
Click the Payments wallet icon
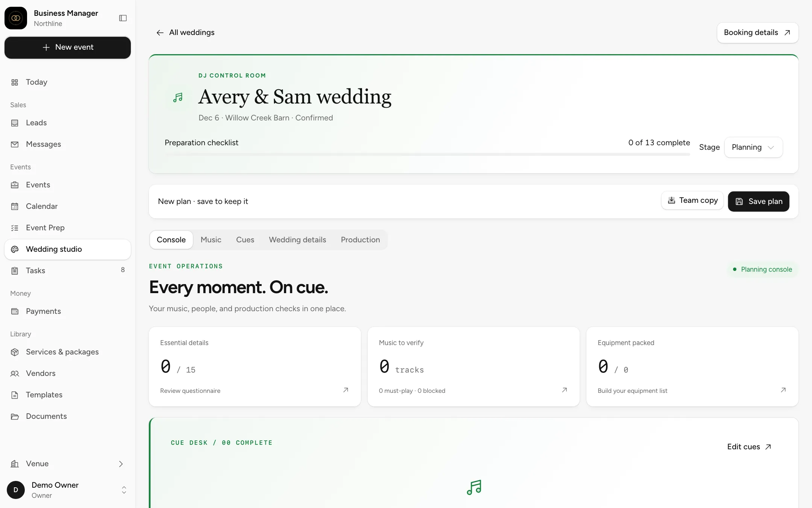15,312
